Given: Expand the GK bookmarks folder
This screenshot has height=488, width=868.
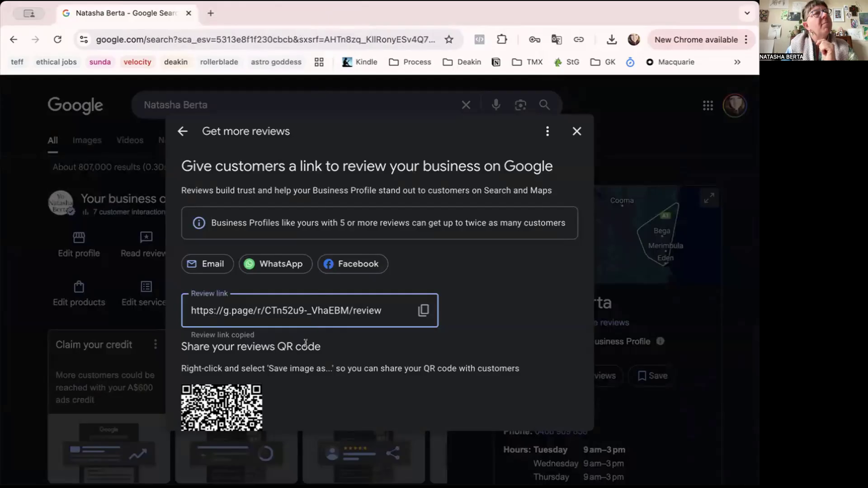Looking at the screenshot, I should (603, 62).
